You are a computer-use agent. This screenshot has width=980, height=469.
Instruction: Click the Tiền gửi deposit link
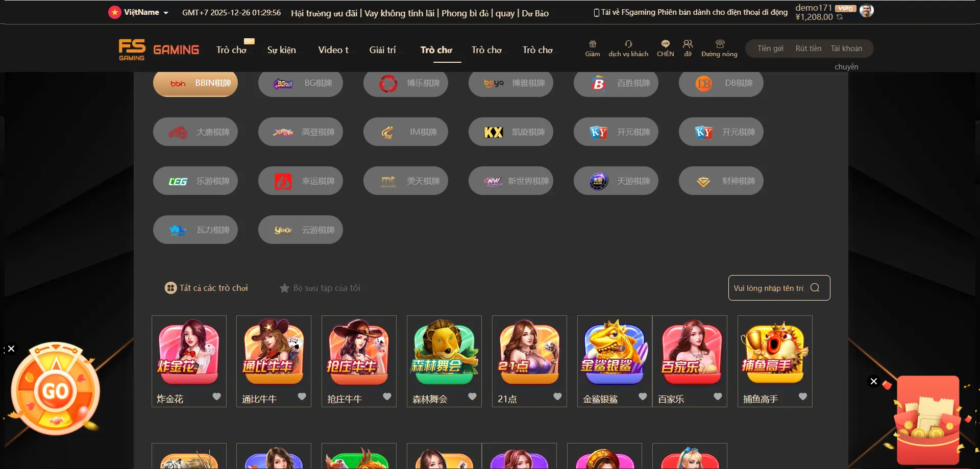point(770,48)
